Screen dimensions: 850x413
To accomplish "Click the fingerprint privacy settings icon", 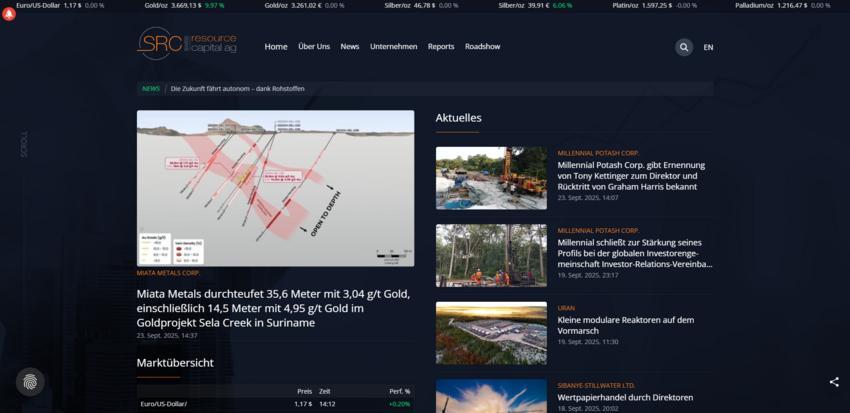I will [30, 382].
